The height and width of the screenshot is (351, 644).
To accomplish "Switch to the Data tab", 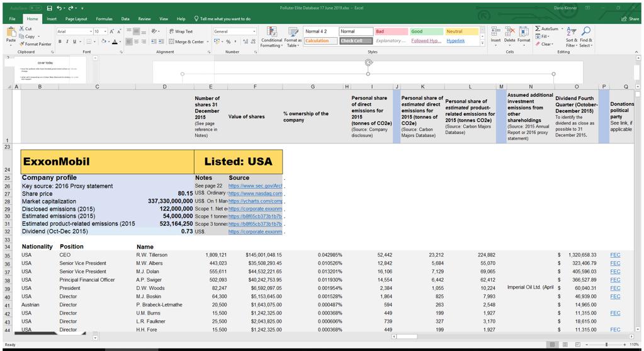I will (125, 19).
